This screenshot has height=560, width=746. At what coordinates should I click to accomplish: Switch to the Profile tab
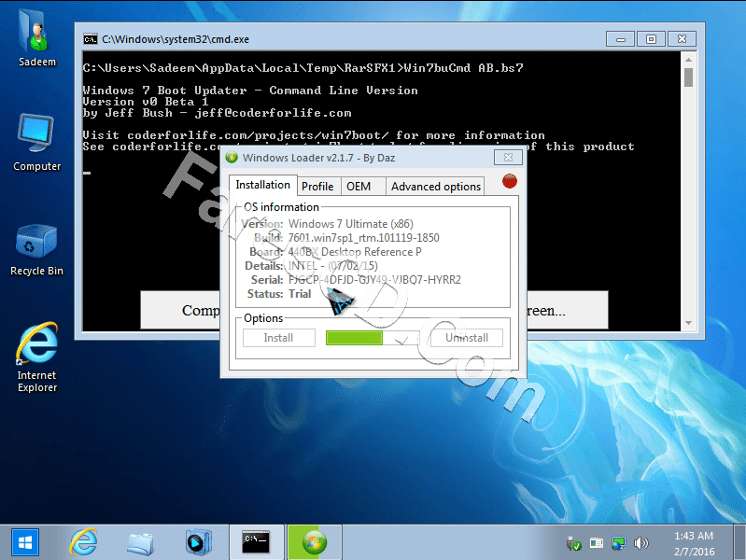[317, 187]
